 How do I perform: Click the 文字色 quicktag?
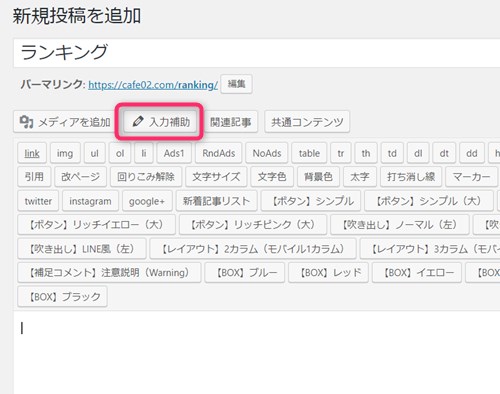point(272,177)
